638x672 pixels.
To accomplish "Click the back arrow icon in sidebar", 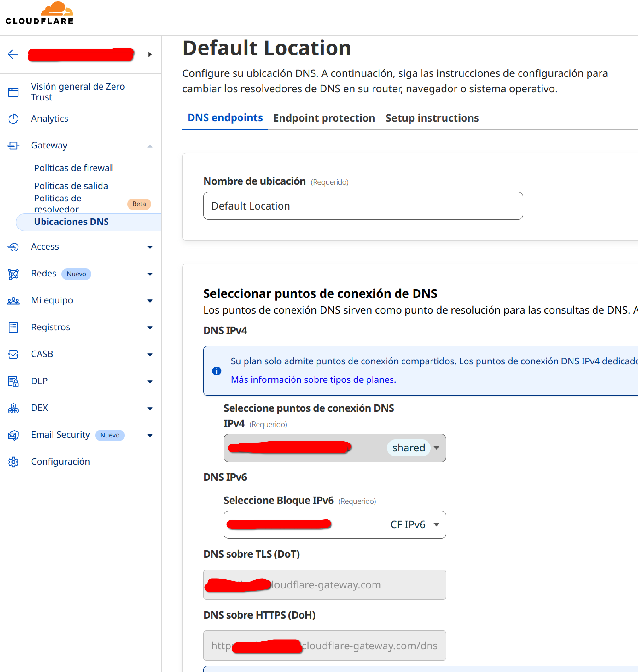I will click(x=13, y=54).
